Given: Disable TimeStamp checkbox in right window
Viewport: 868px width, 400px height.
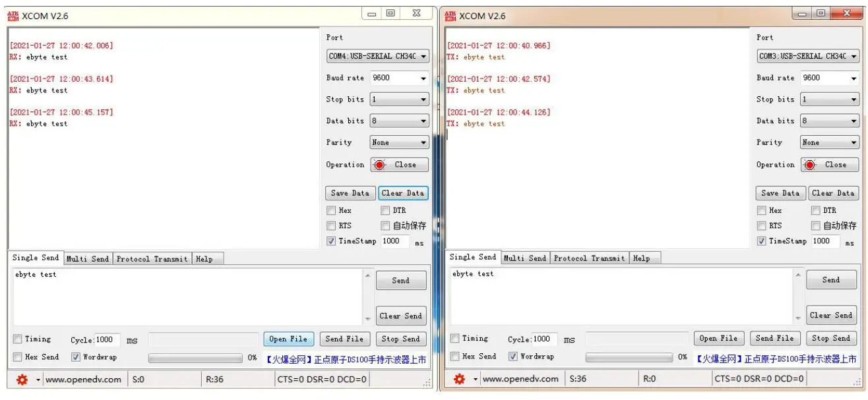Looking at the screenshot, I should pos(762,241).
